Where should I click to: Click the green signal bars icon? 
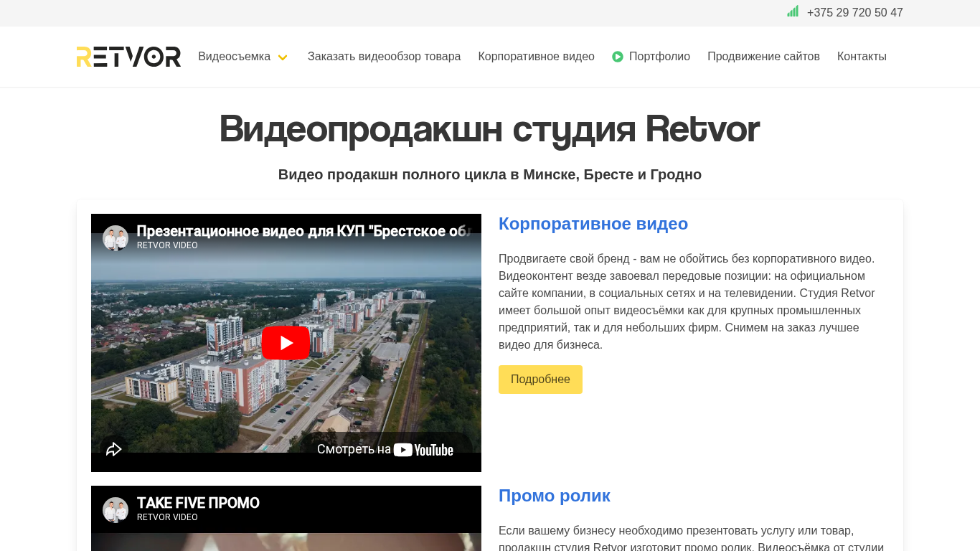pos(793,11)
